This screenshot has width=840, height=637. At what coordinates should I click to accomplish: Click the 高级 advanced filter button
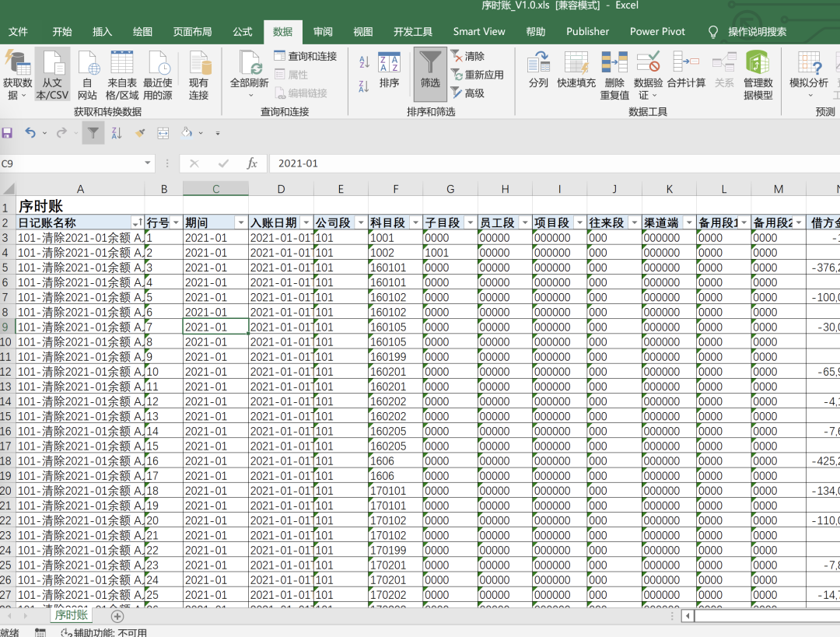coord(468,93)
